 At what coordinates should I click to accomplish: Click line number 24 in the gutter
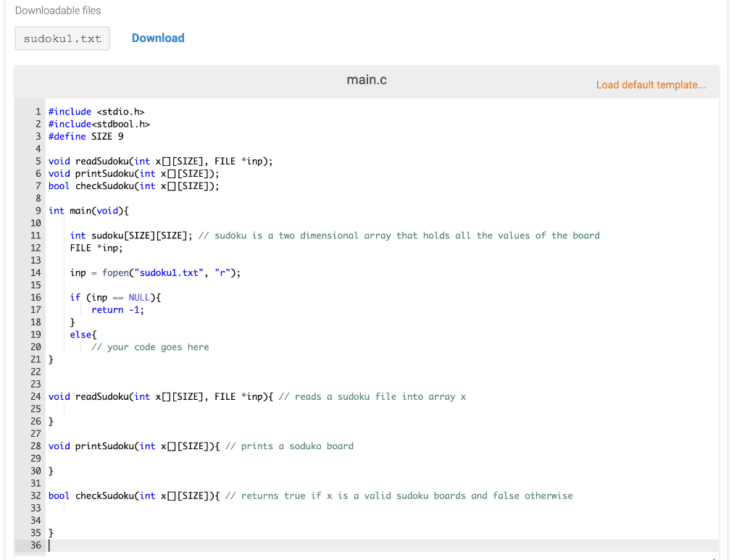(x=36, y=397)
